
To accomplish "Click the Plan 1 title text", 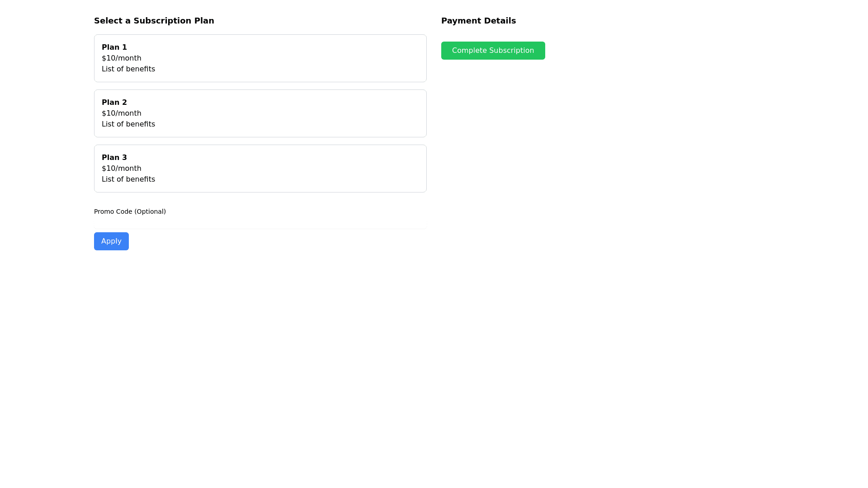I will pyautogui.click(x=114, y=47).
